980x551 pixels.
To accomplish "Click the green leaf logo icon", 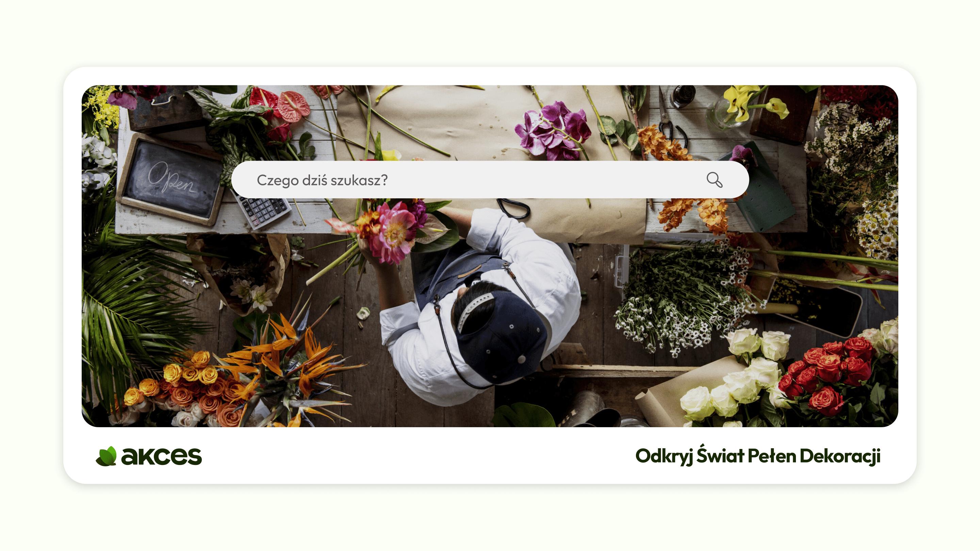I will (x=106, y=455).
